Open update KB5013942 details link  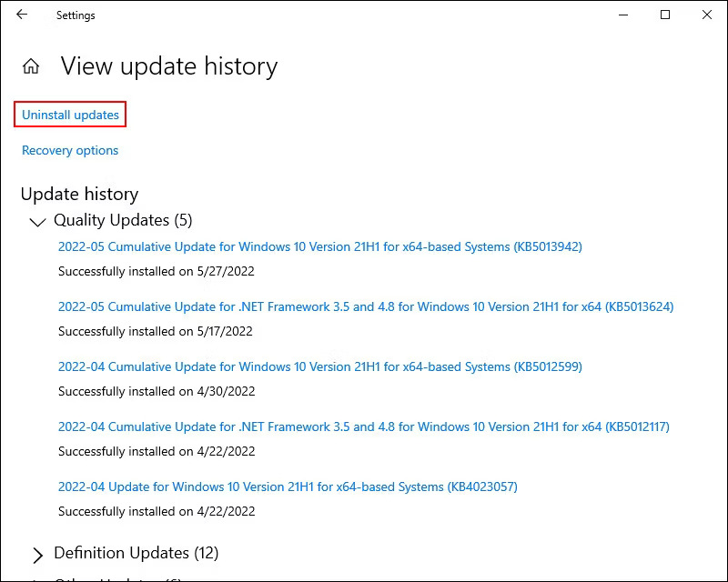click(319, 246)
